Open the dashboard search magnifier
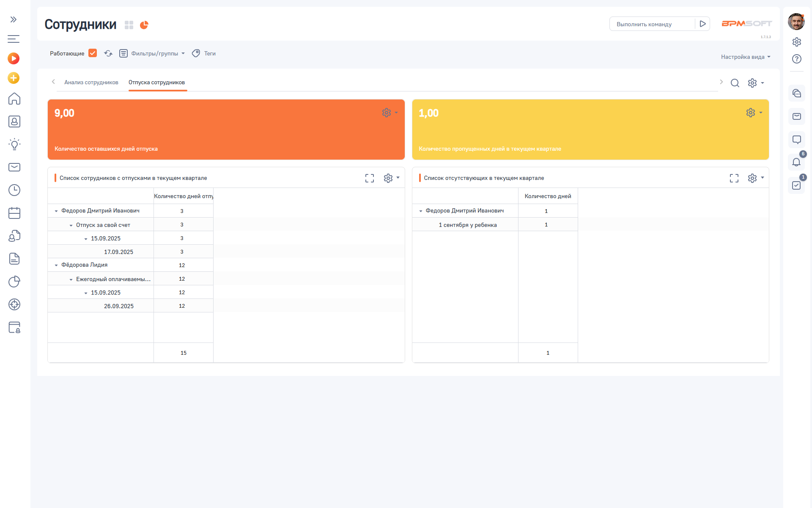Image resolution: width=812 pixels, height=508 pixels. [x=735, y=83]
